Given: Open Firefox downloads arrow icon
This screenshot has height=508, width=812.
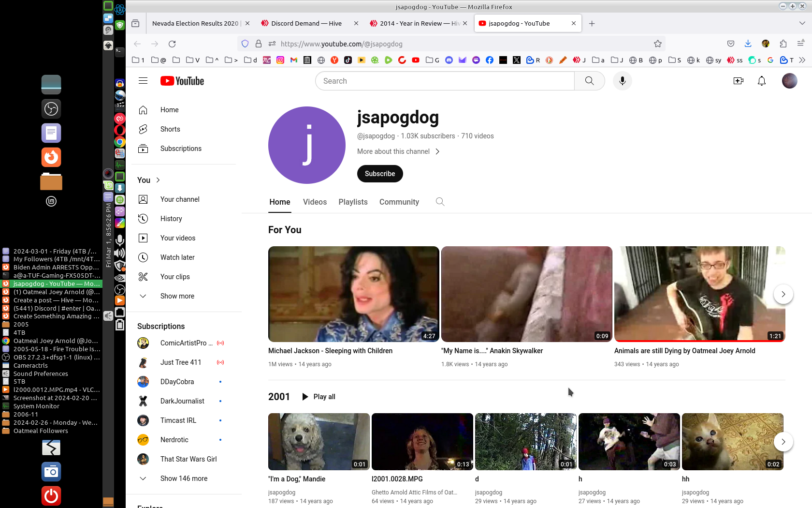Looking at the screenshot, I should point(748,44).
